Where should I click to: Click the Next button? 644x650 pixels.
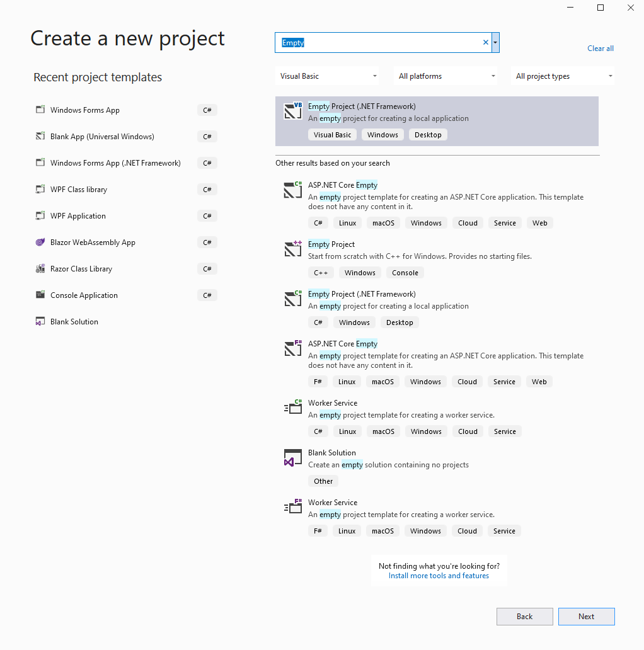click(587, 617)
